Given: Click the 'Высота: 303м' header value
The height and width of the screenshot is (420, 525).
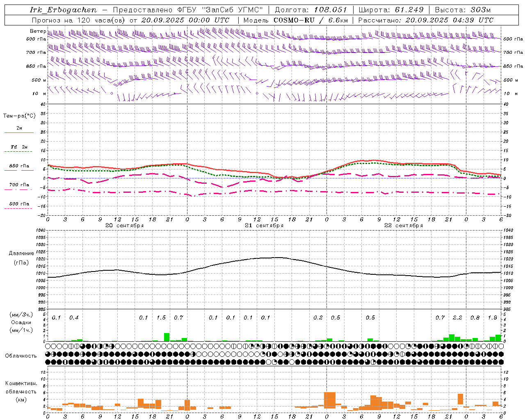Looking at the screenshot, I should point(463,10).
